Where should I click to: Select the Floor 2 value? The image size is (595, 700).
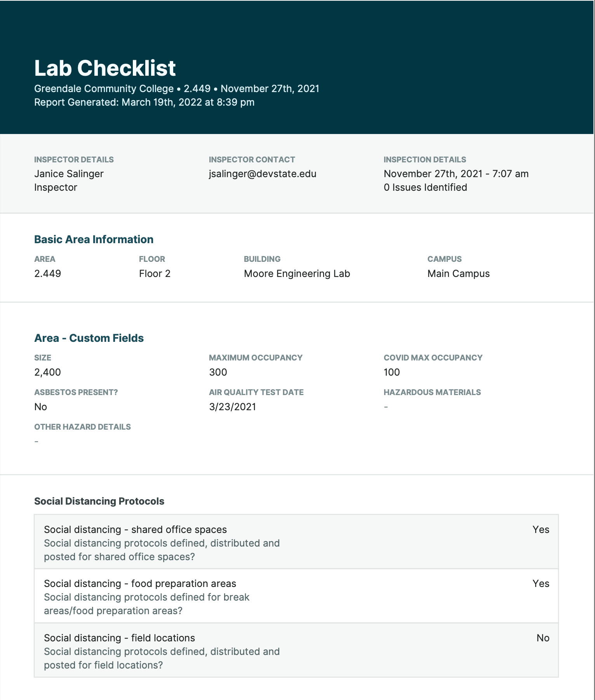(x=155, y=273)
